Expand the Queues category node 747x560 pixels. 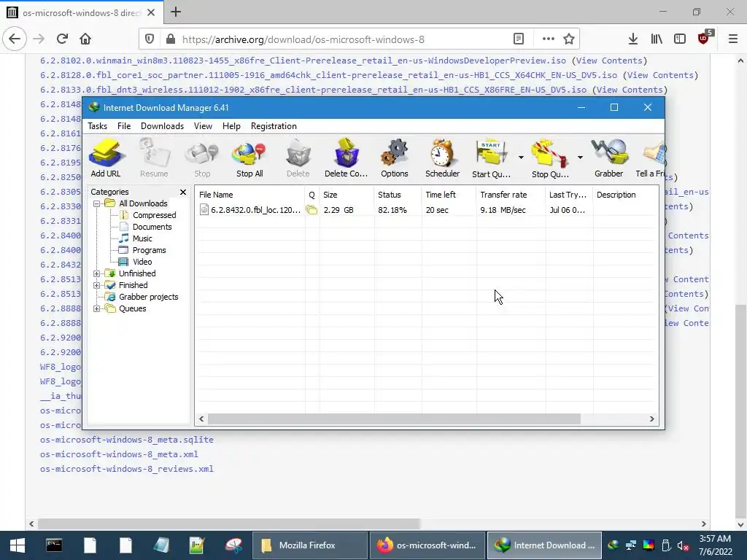pos(97,308)
